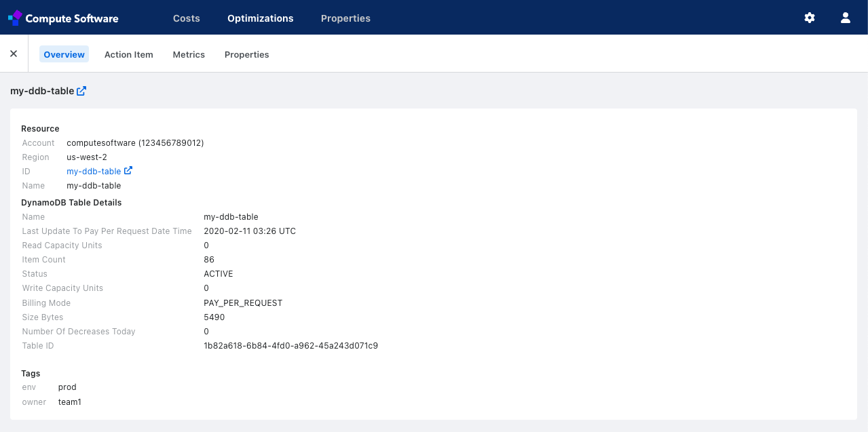The width and height of the screenshot is (868, 432).
Task: Click the Account label in Resource section
Action: (x=38, y=143)
